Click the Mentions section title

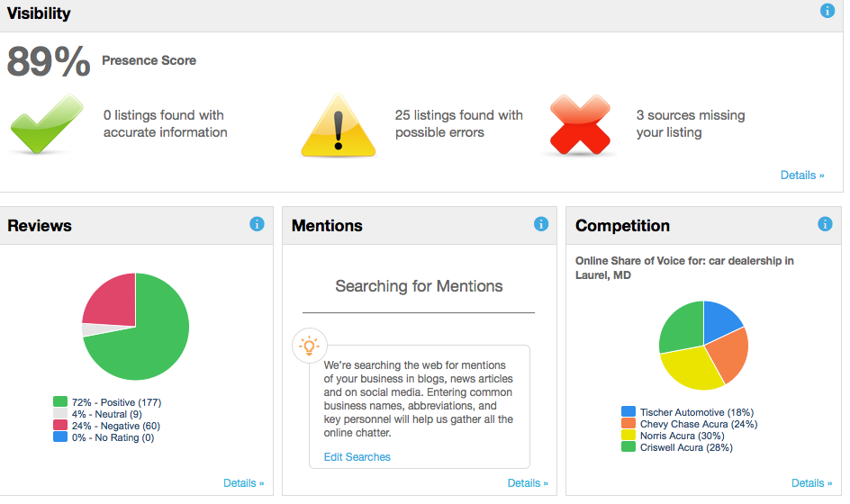(x=327, y=225)
